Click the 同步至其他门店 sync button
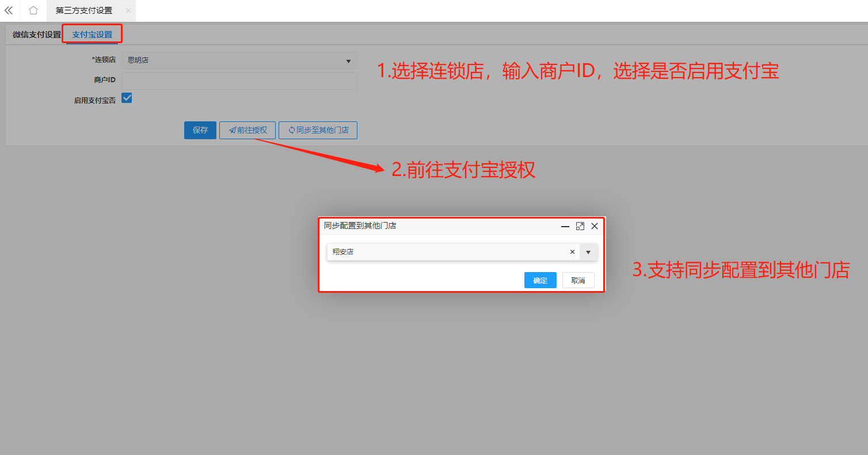868x455 pixels. point(318,130)
